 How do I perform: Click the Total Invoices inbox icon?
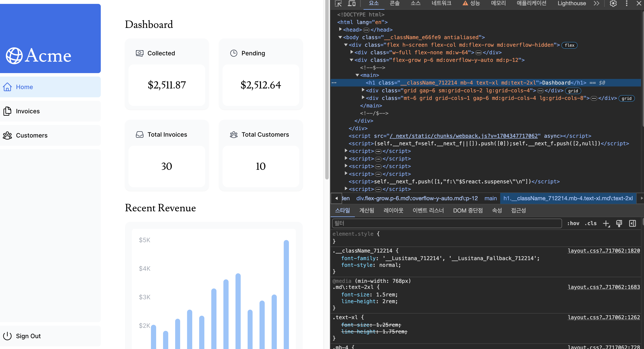tap(139, 134)
